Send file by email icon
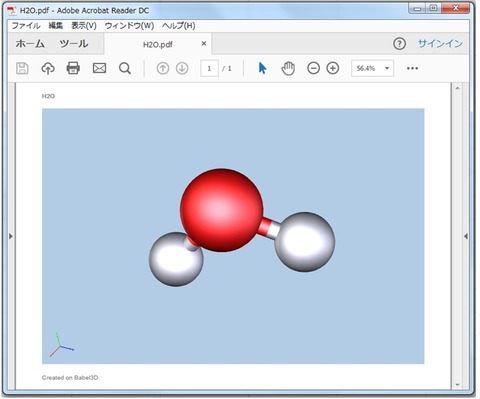Viewport: 480px width, 399px height. point(99,68)
